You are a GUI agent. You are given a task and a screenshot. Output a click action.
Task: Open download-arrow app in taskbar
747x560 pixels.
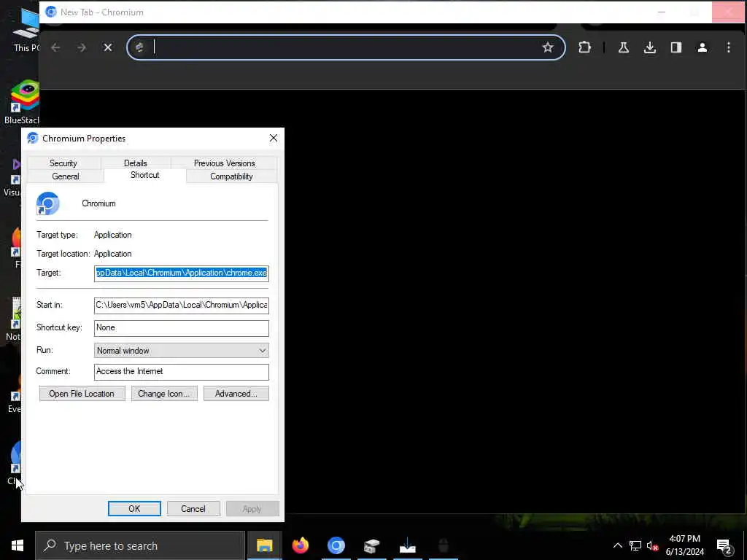point(408,545)
